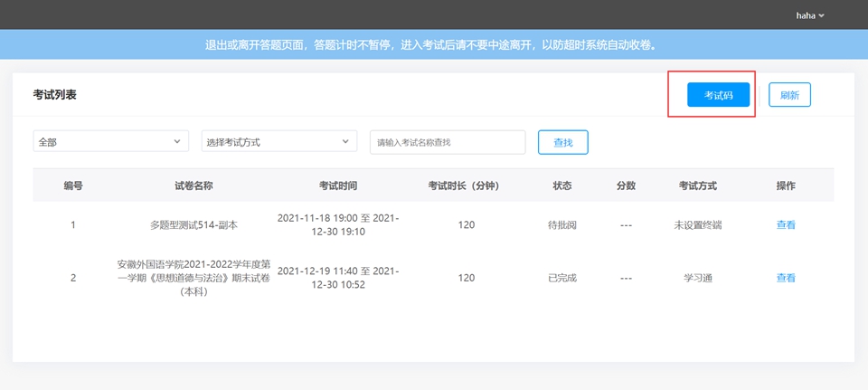Click the 试卷名称 column header

coord(193,185)
